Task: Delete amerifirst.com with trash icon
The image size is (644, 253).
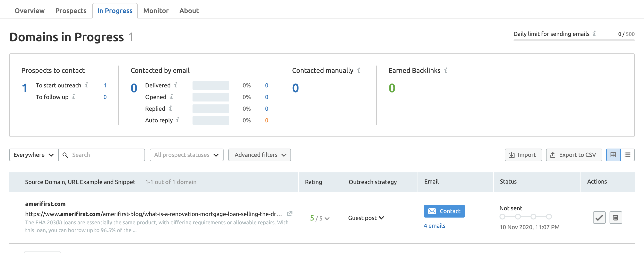Action: (615, 218)
